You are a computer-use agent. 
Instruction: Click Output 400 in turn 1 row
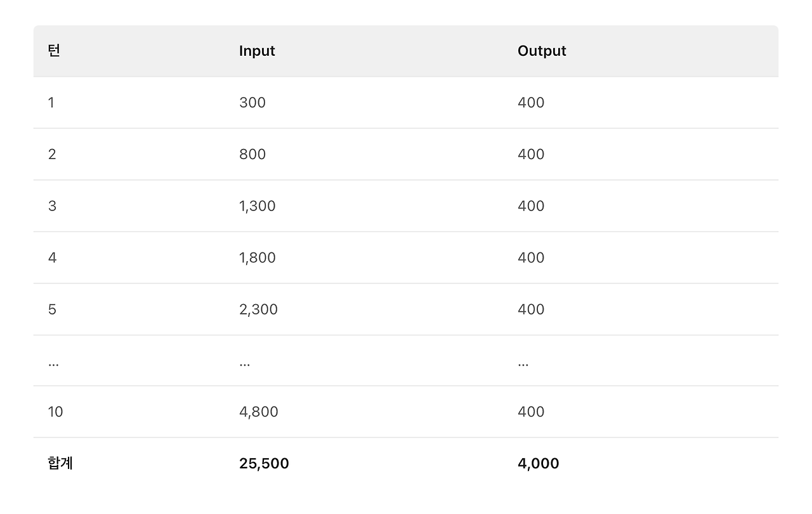point(531,103)
